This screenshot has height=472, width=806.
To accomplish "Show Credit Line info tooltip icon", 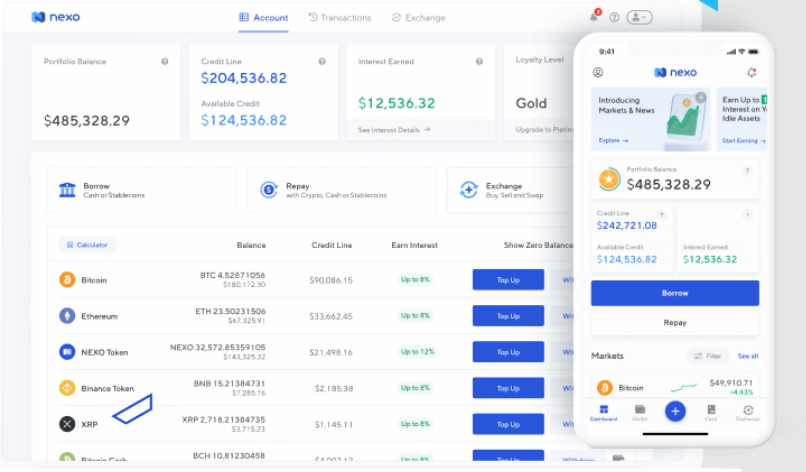I will (x=322, y=61).
